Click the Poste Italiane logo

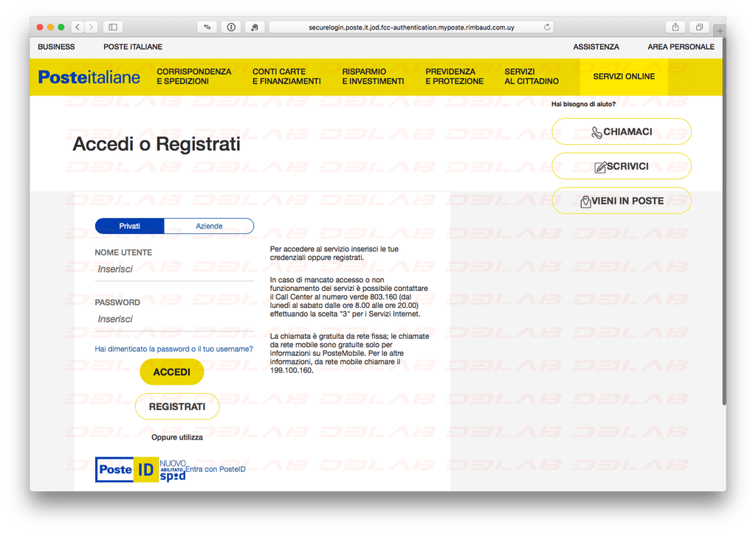(x=89, y=77)
